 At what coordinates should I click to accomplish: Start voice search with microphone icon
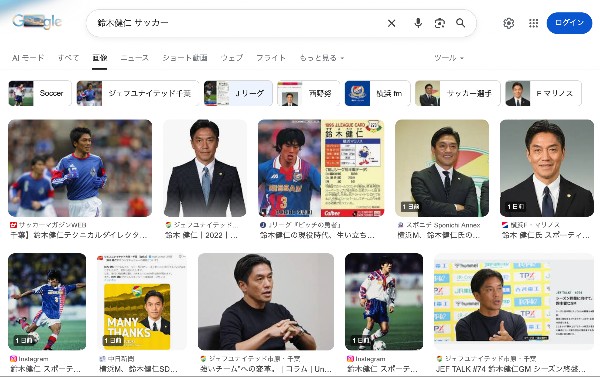tap(418, 23)
